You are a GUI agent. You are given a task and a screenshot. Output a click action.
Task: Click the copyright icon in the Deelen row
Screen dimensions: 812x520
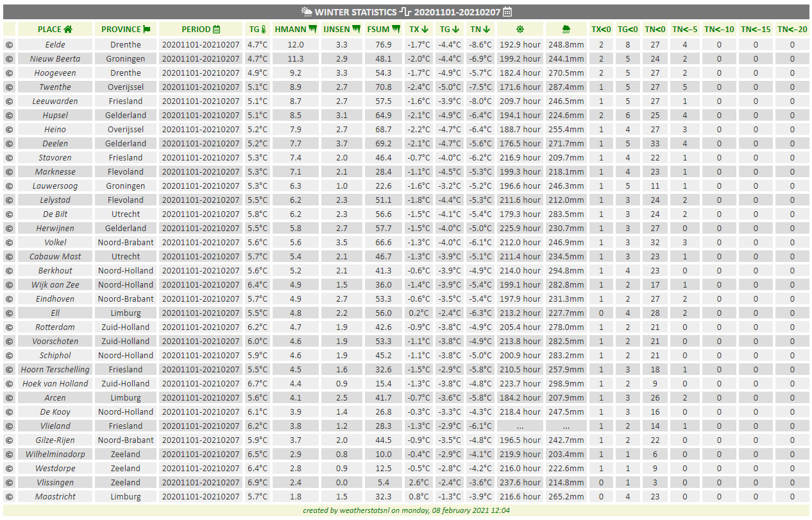tap(9, 144)
